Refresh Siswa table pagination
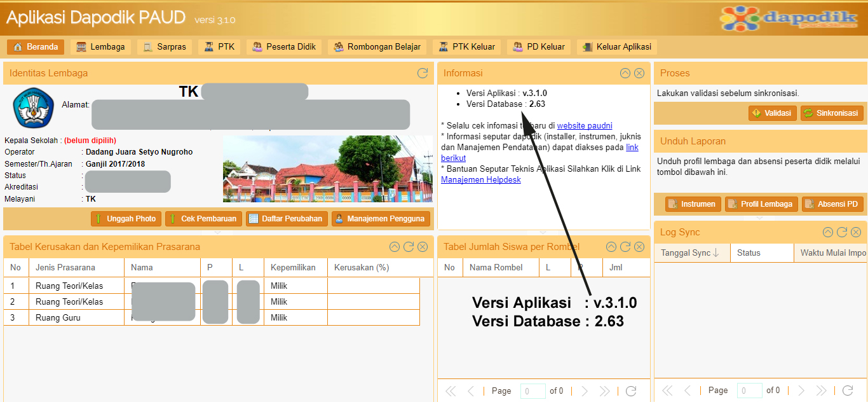This screenshot has height=402, width=868. [x=631, y=391]
